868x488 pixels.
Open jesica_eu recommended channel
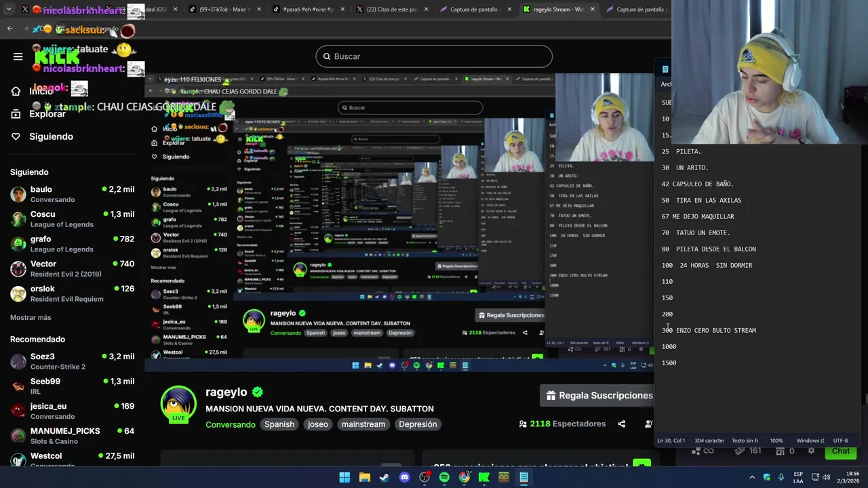(72, 411)
